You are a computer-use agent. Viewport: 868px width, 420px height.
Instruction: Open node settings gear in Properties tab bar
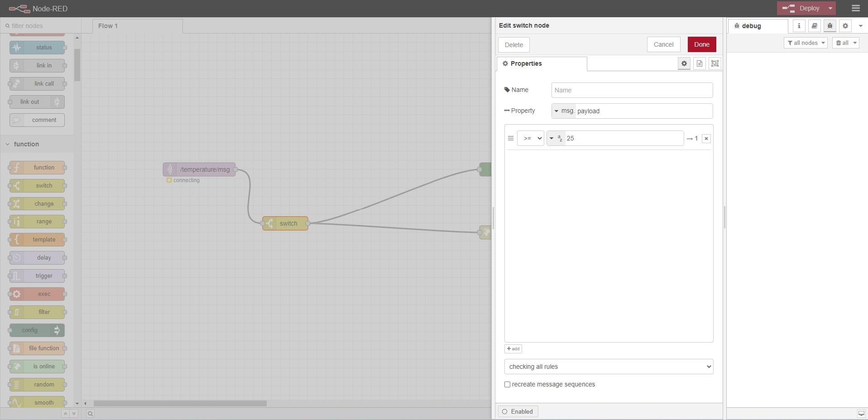click(684, 63)
